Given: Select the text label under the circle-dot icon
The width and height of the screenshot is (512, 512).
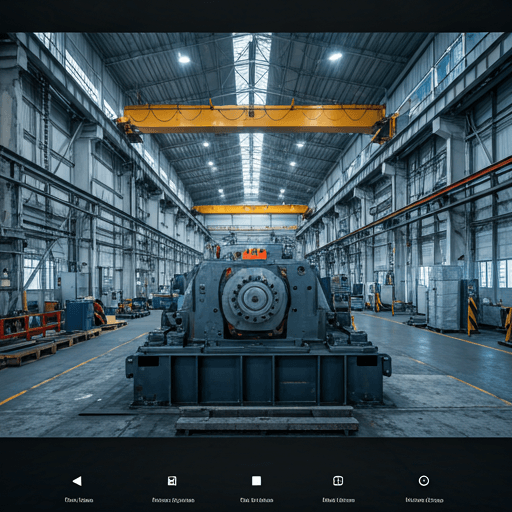Looking at the screenshot, I should [424, 500].
